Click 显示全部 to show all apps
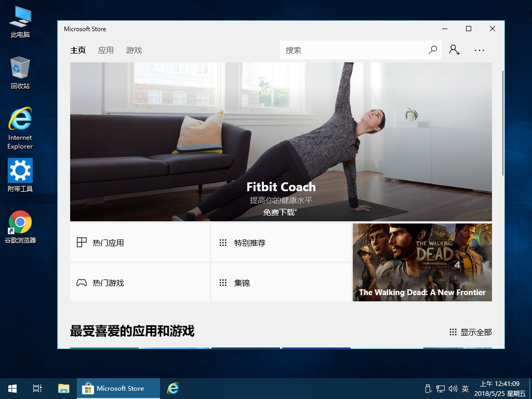The width and height of the screenshot is (532, 399). tap(471, 332)
